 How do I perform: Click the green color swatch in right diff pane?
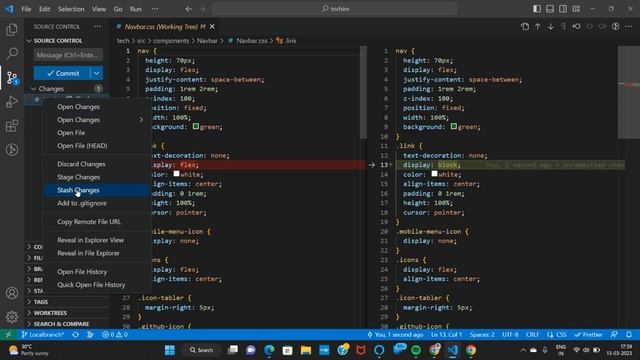453,127
